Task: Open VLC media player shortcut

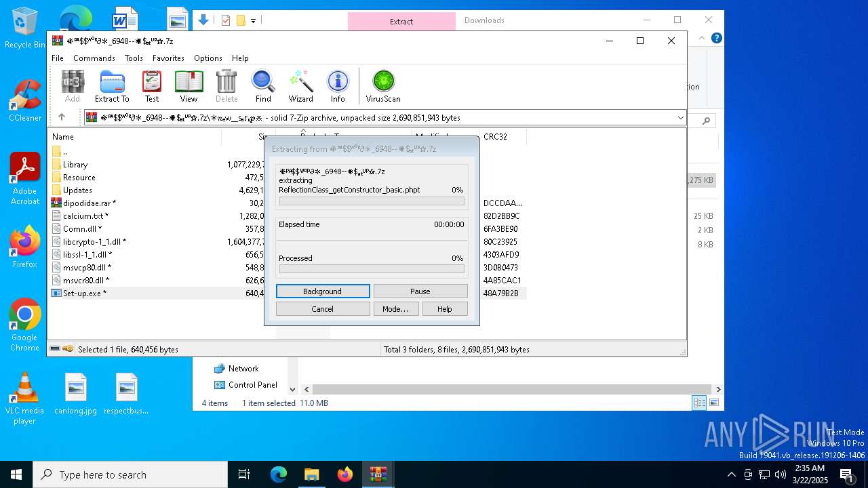Action: tap(25, 399)
